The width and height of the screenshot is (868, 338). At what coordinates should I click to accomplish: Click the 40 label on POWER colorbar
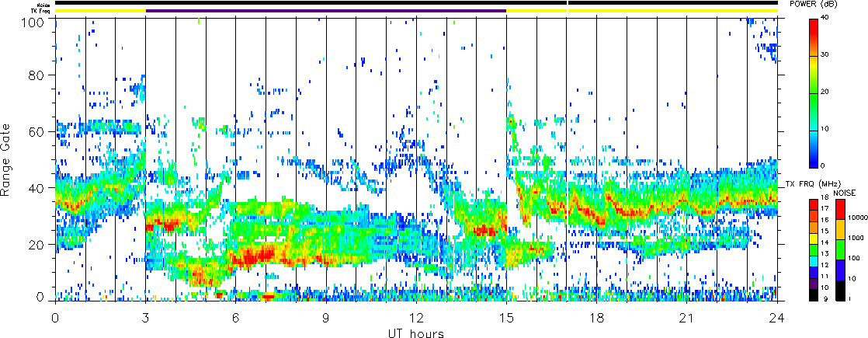tap(825, 17)
